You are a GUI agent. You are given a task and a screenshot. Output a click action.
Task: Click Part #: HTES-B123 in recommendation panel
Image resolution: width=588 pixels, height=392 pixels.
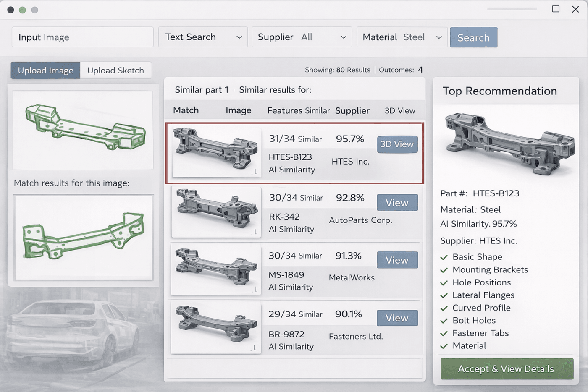(480, 193)
